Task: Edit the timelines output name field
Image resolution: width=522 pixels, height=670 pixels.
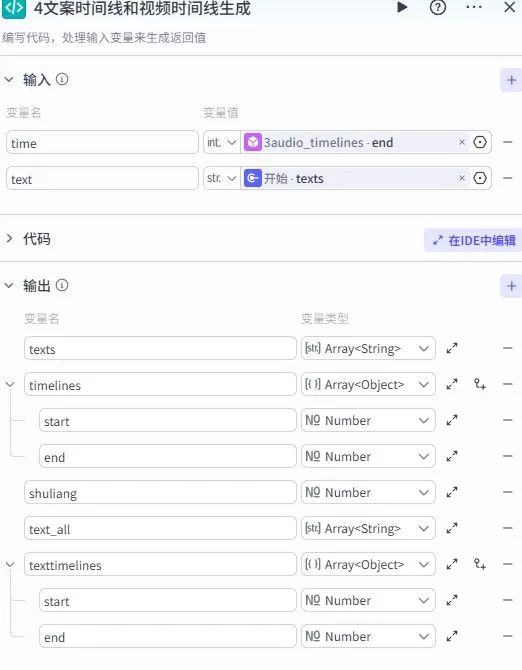Action: pos(160,384)
